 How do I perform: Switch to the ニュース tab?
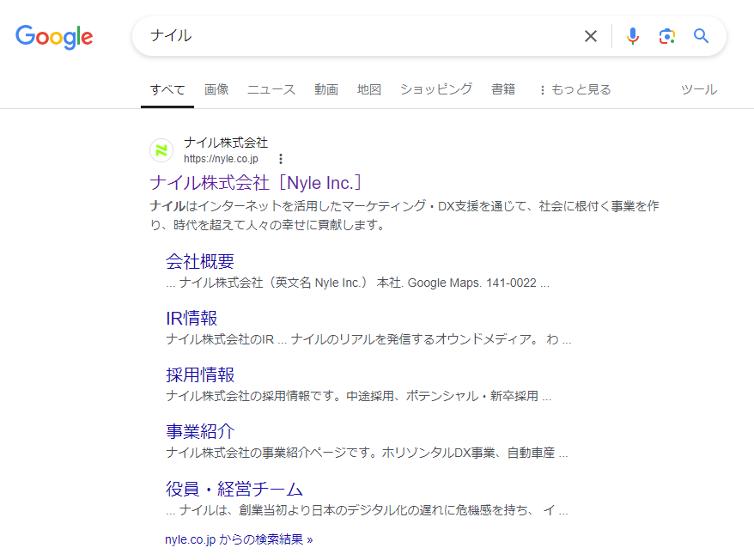click(271, 89)
